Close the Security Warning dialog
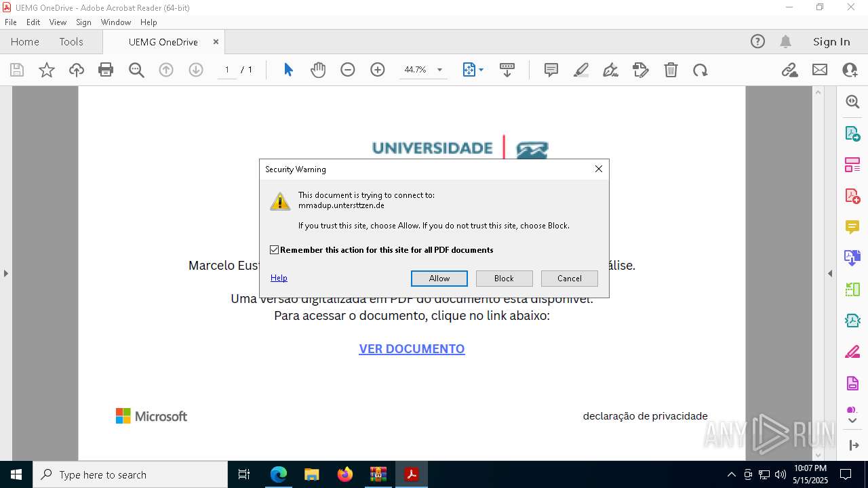868x488 pixels. click(x=599, y=169)
